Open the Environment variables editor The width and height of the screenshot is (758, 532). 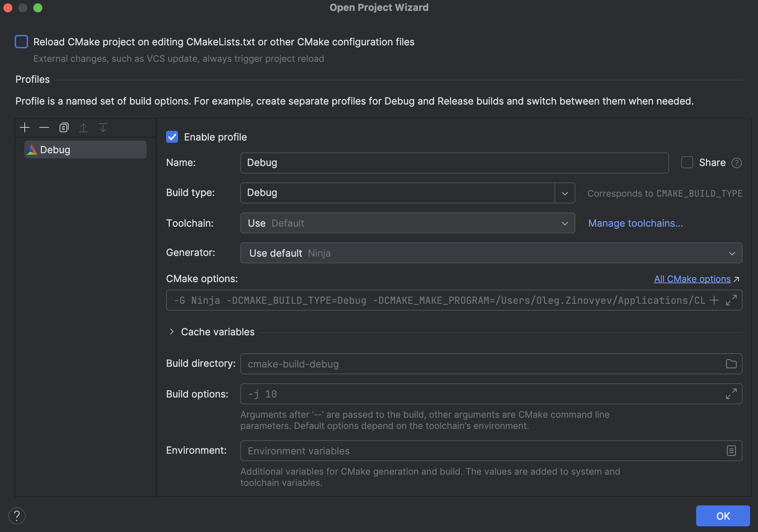point(731,451)
